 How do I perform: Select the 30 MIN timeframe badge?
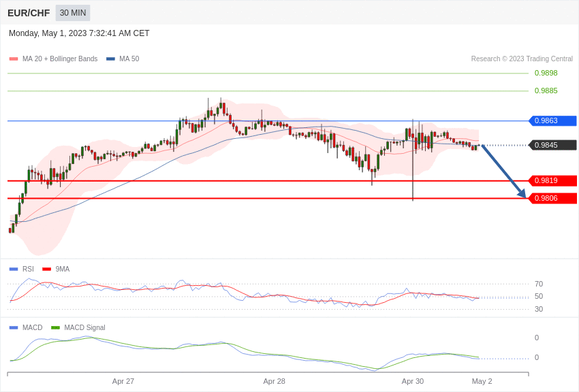73,13
